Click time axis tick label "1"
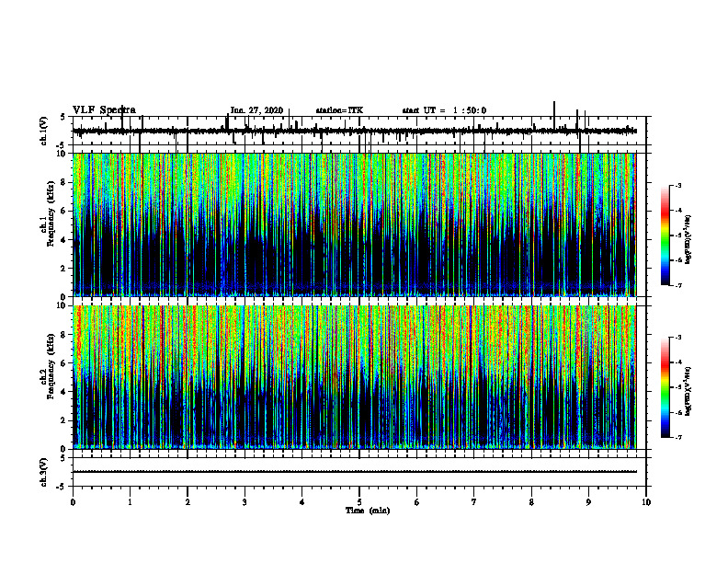 pos(130,502)
